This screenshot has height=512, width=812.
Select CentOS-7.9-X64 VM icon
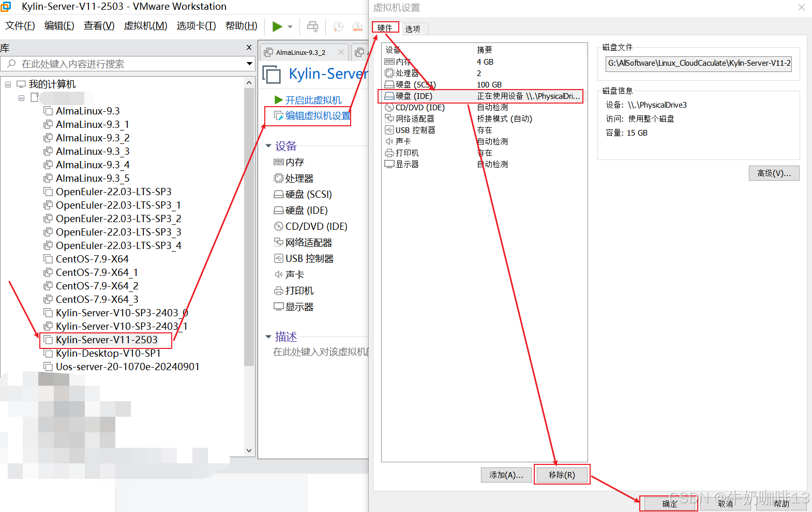(48, 259)
